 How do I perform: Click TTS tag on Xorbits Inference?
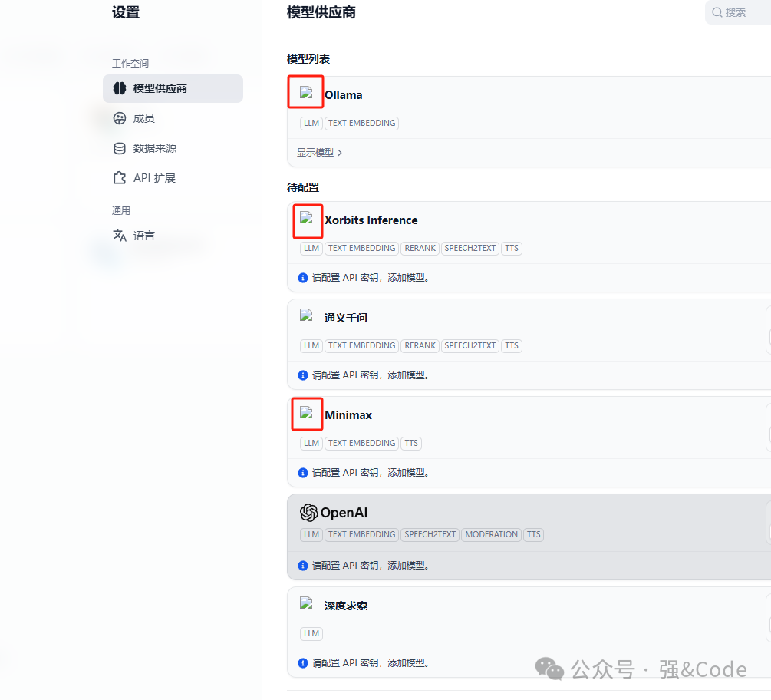coord(512,249)
